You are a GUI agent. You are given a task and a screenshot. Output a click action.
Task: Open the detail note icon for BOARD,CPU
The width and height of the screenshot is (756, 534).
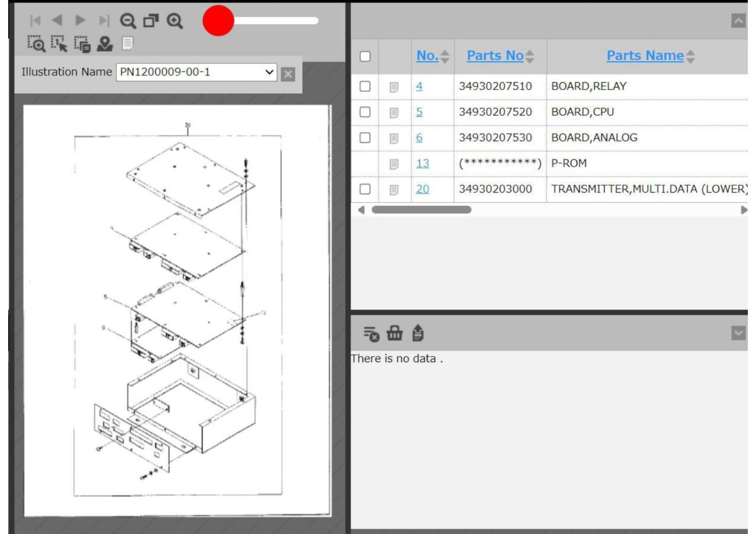[x=394, y=112]
